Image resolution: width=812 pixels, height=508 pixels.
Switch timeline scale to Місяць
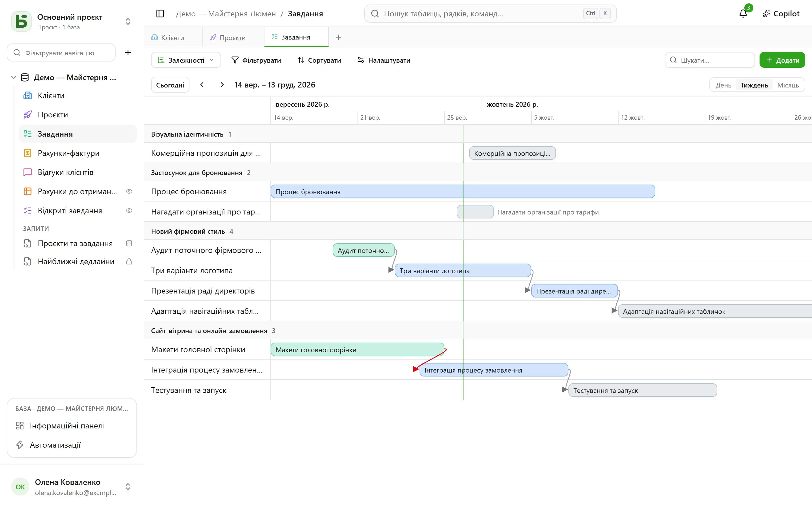pos(788,85)
